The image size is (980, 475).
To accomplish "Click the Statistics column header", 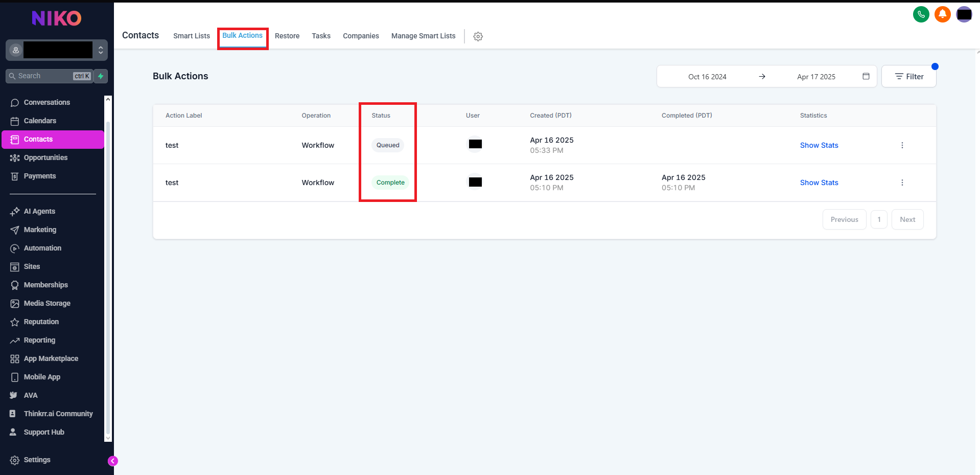I will (813, 116).
